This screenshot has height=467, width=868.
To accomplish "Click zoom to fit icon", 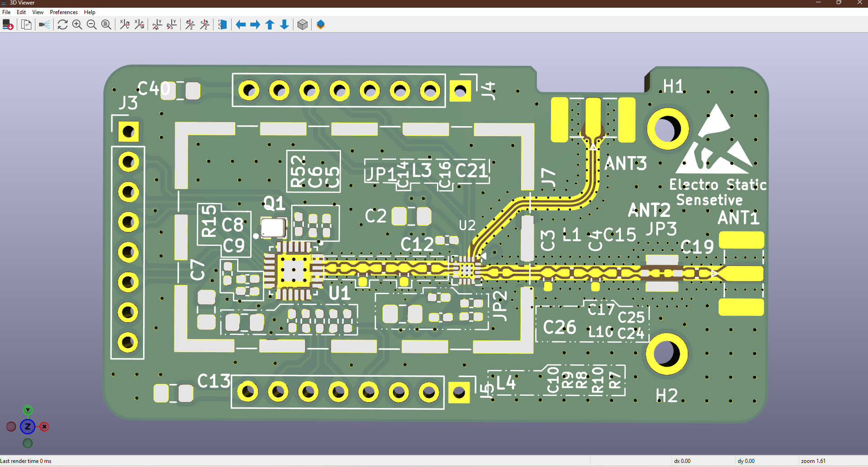I will [x=106, y=25].
